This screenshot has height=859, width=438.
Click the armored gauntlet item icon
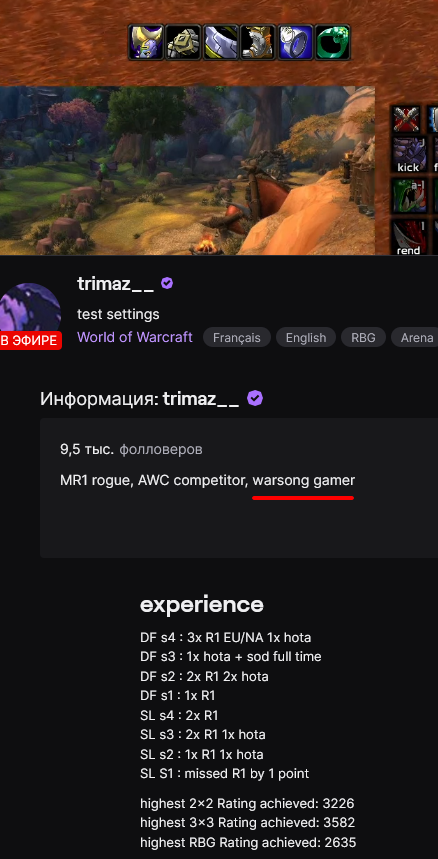pyautogui.click(x=183, y=42)
